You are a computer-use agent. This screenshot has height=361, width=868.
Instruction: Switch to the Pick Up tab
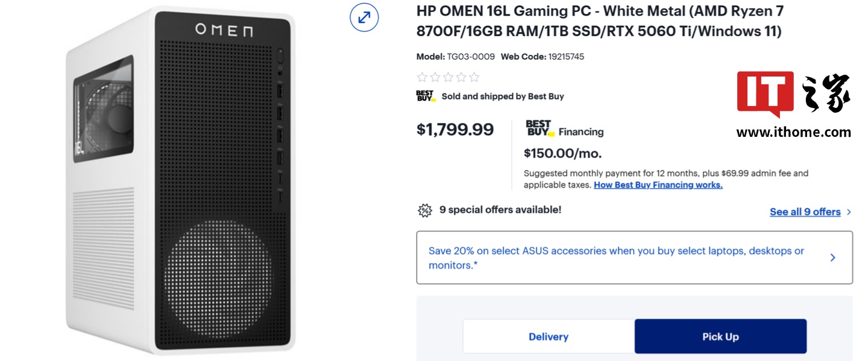[x=720, y=337]
